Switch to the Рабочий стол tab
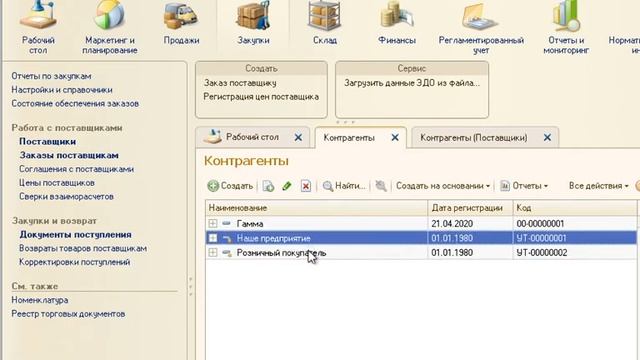This screenshot has width=640, height=360. point(252,137)
